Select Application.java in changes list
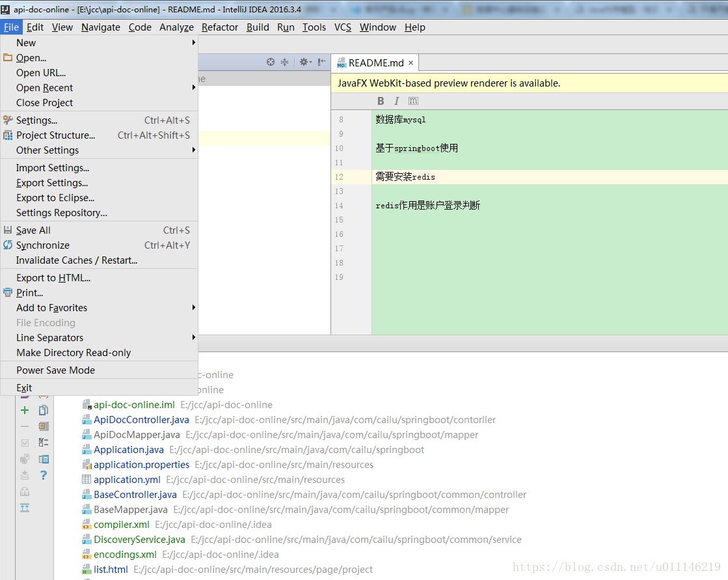Viewport: 728px width, 580px height. 129,450
